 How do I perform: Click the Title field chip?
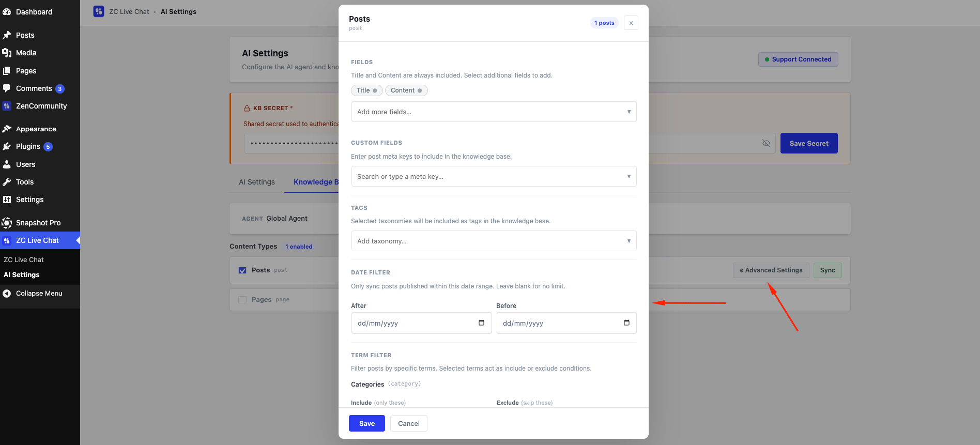(x=367, y=90)
